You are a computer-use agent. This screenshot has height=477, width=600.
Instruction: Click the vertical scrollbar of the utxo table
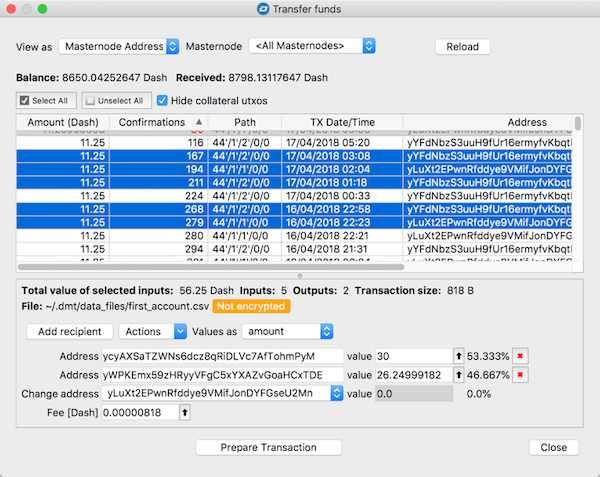(578, 124)
